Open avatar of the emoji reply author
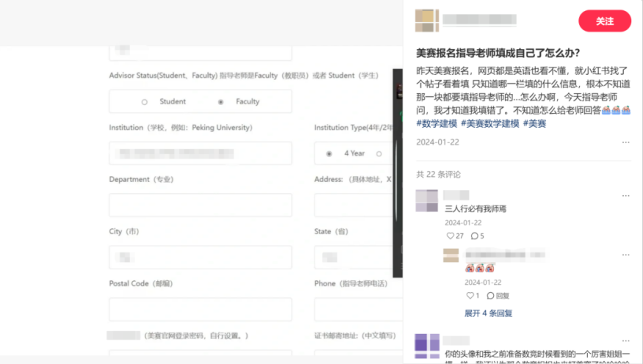 point(450,255)
